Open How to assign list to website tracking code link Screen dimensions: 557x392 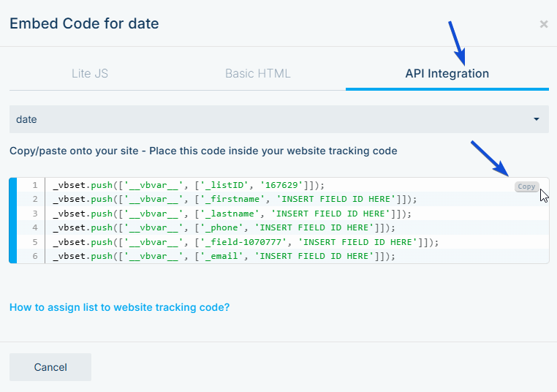pos(120,307)
